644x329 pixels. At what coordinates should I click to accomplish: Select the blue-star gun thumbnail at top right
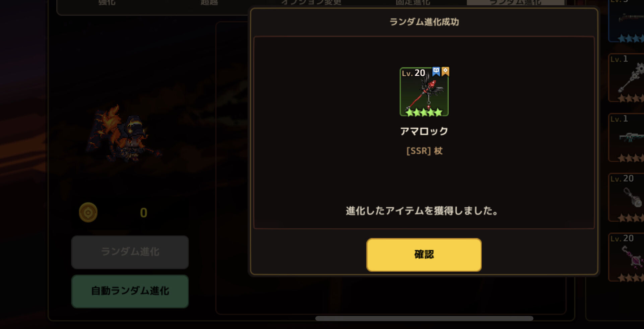point(626,21)
